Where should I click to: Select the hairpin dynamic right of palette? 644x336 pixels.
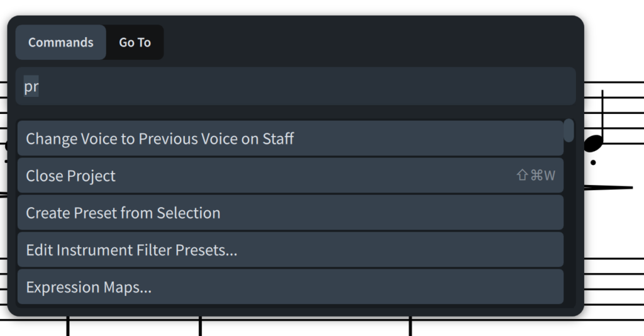tap(608, 188)
